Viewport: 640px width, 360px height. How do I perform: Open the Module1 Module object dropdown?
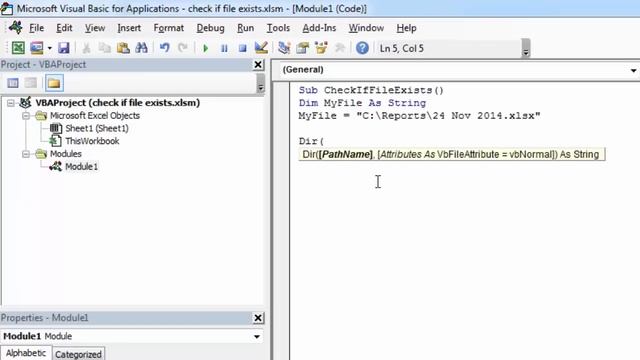[257, 337]
